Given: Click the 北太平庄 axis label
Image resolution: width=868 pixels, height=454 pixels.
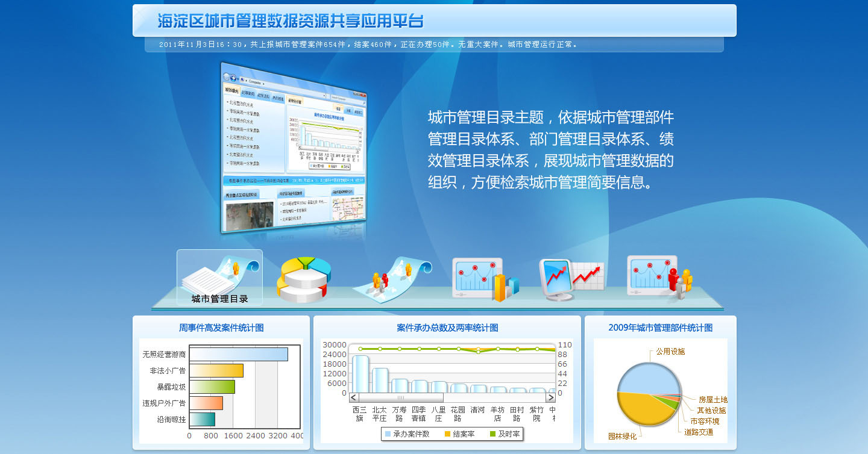Looking at the screenshot, I should tap(379, 414).
